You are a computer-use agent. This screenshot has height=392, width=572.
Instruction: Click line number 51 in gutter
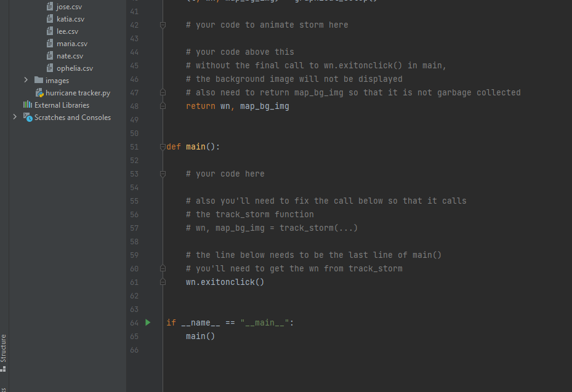[x=134, y=147]
